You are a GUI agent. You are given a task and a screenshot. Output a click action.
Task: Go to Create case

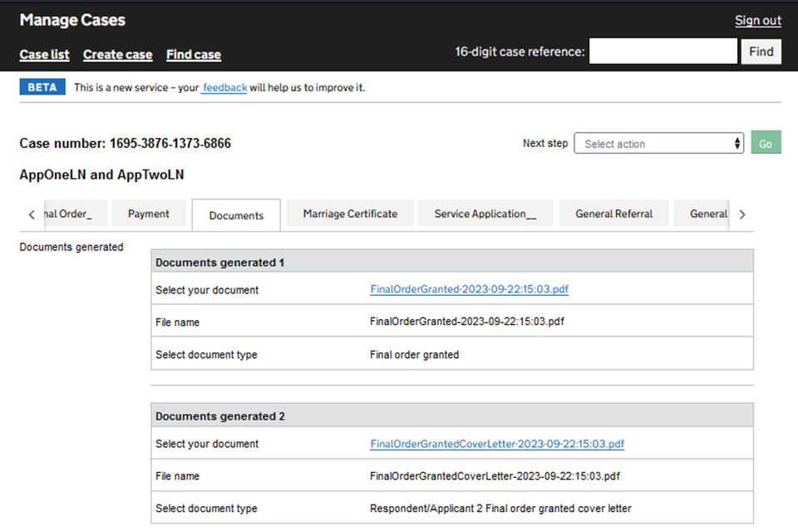pyautogui.click(x=117, y=55)
